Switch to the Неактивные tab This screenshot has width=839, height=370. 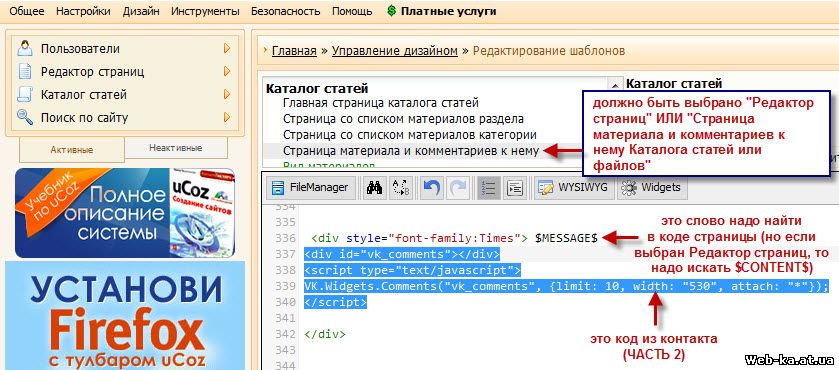coord(176,148)
